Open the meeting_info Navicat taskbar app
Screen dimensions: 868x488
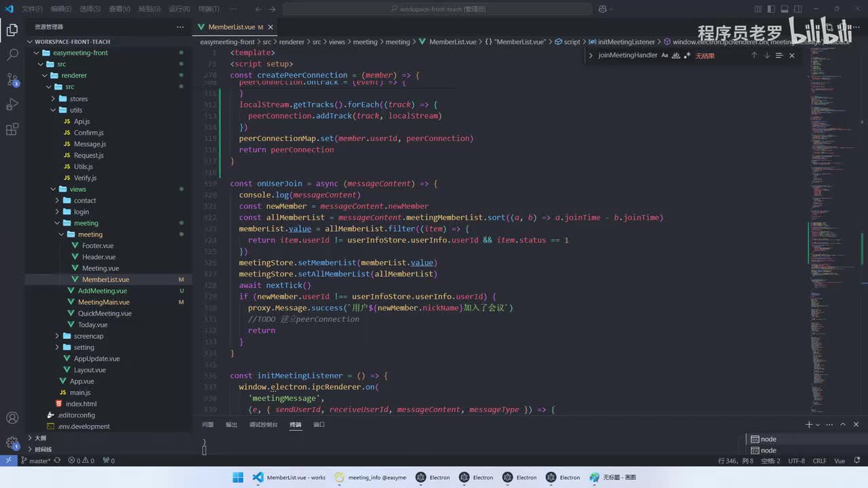click(x=370, y=477)
